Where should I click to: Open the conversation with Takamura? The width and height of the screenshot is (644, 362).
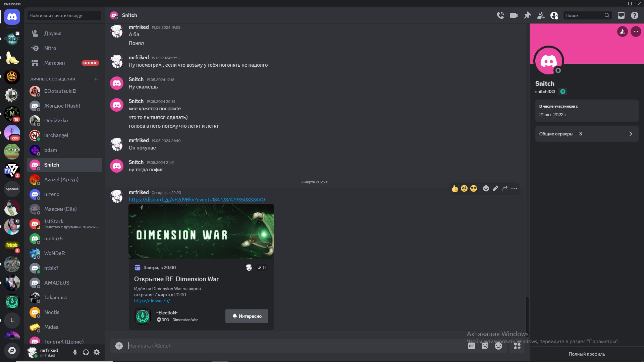64,298
